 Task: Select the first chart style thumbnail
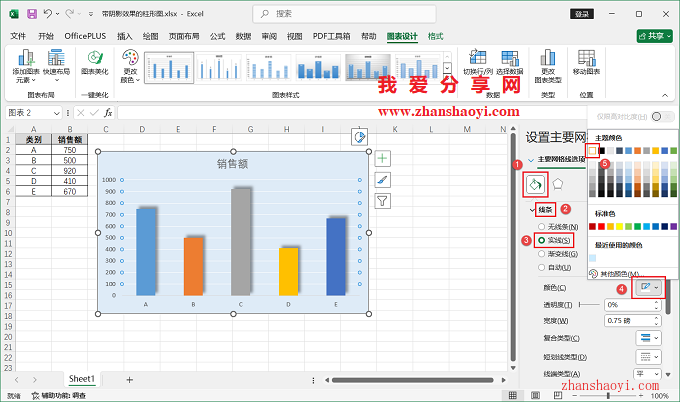coord(169,68)
